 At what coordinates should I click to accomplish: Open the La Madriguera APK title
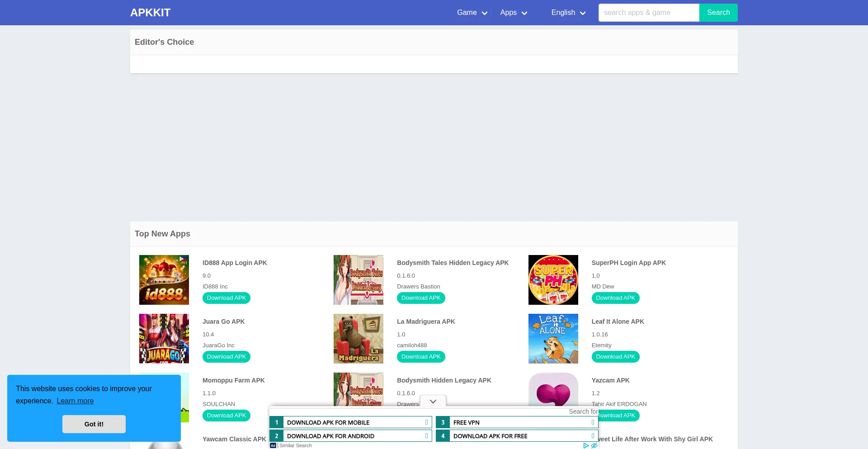point(426,321)
